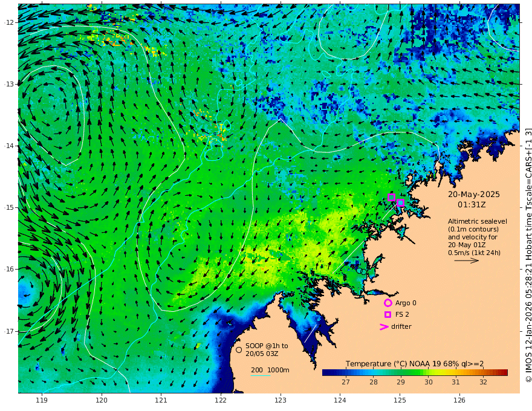532x411 pixels.
Task: Click the latitude label -12
Action: [x=9, y=22]
